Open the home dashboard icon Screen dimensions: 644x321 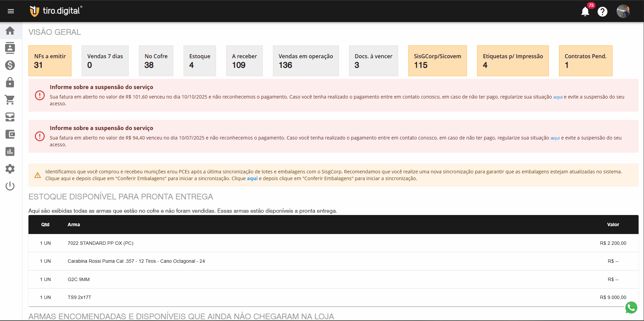10,30
